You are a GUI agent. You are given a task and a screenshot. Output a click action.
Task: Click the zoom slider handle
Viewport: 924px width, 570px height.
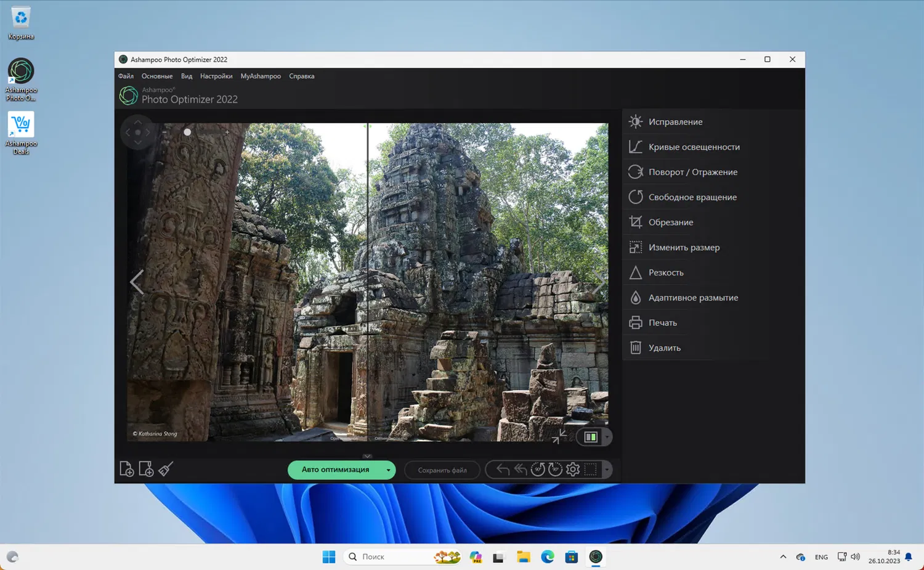click(x=187, y=132)
